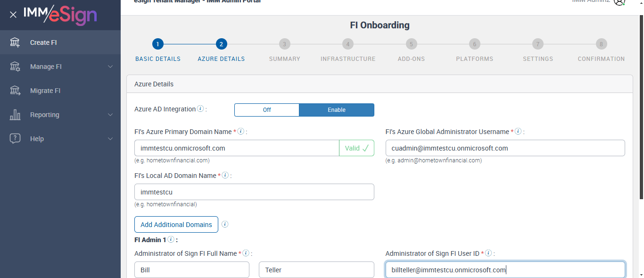Viewport: 644px width, 278px height.
Task: Click the Reporting bar chart icon
Action: pos(15,115)
